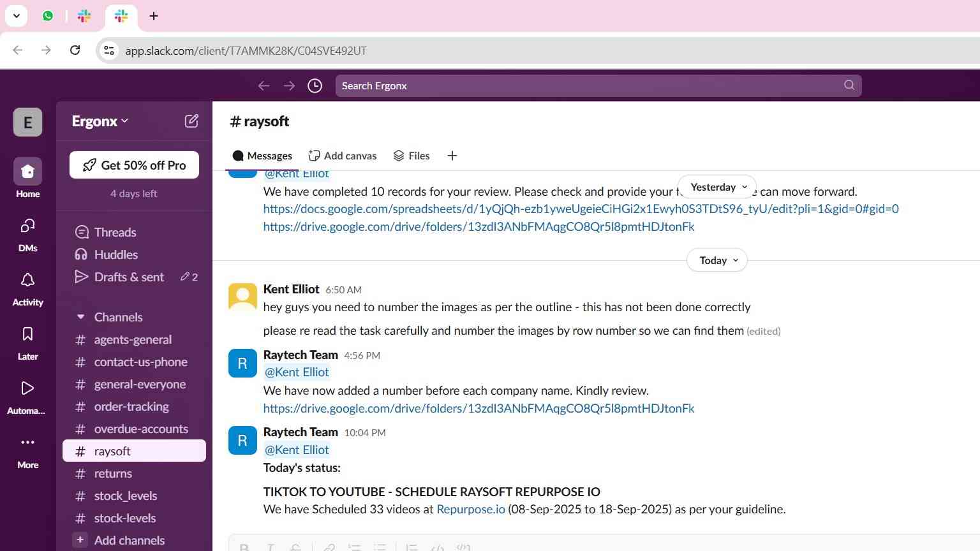This screenshot has width=980, height=551.
Task: Add a new tab with plus icon
Action: (452, 156)
